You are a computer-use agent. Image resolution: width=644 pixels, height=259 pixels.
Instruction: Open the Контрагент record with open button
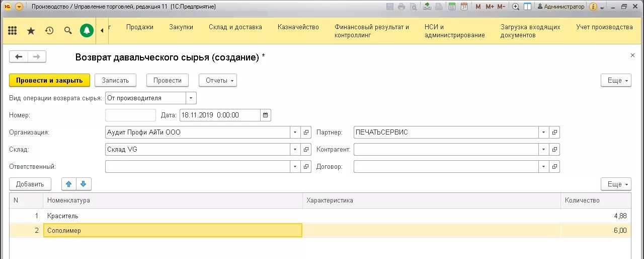[554, 149]
